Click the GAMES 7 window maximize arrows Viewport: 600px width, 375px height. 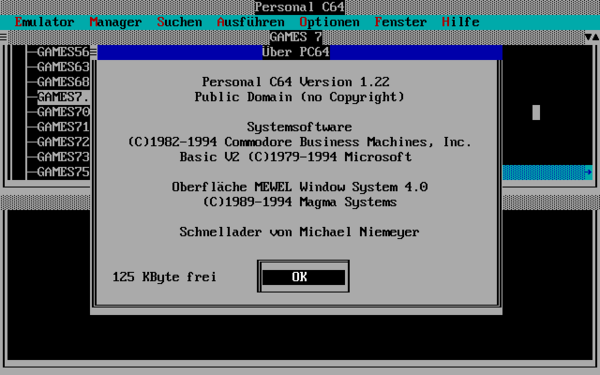point(592,37)
